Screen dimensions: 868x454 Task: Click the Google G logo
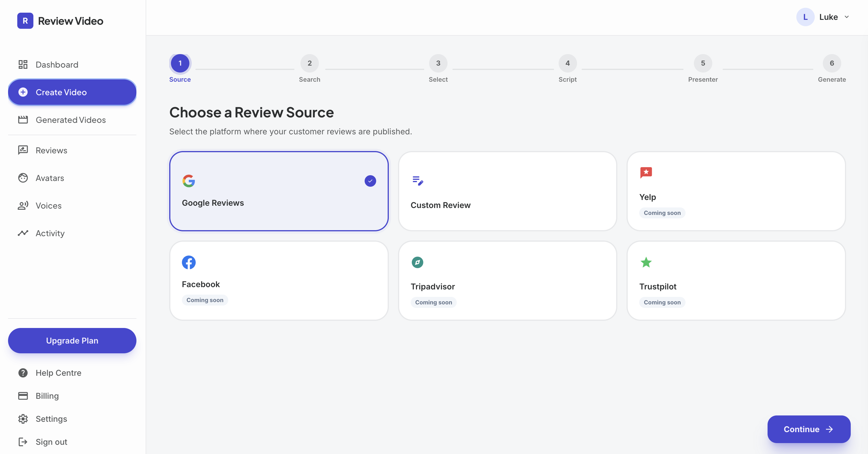coord(189,181)
